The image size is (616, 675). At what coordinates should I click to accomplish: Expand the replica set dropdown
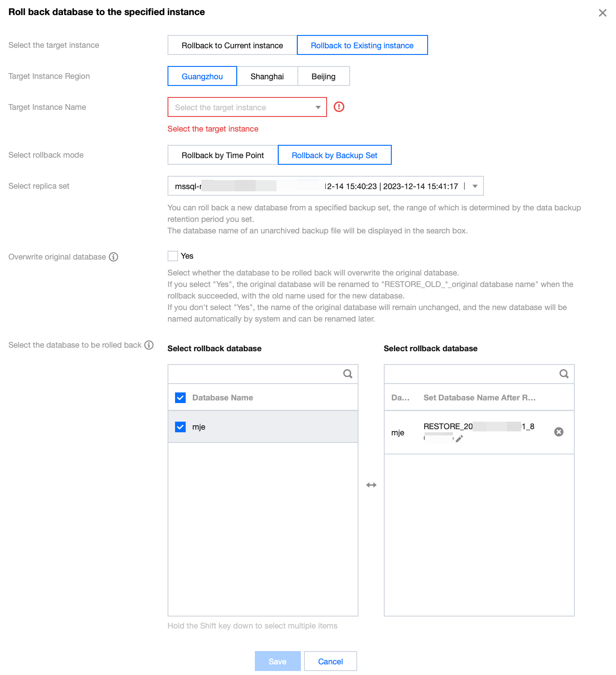click(x=475, y=186)
